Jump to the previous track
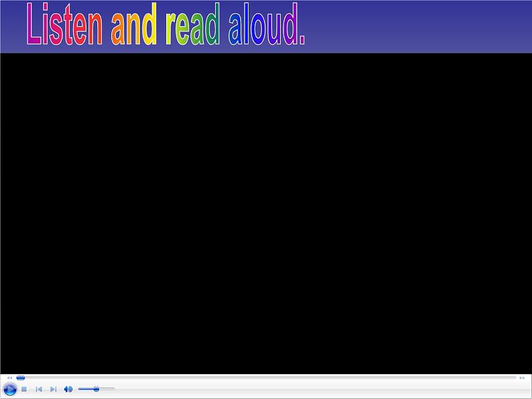This screenshot has width=532, height=399. (x=39, y=389)
